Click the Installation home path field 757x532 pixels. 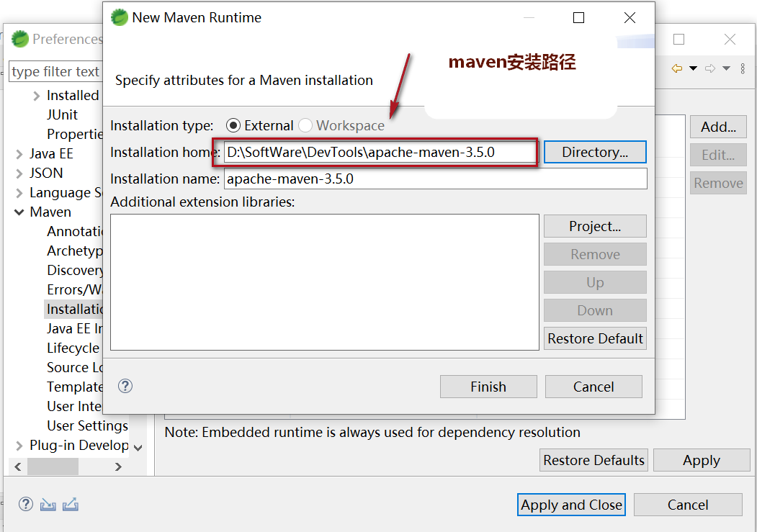tap(380, 153)
